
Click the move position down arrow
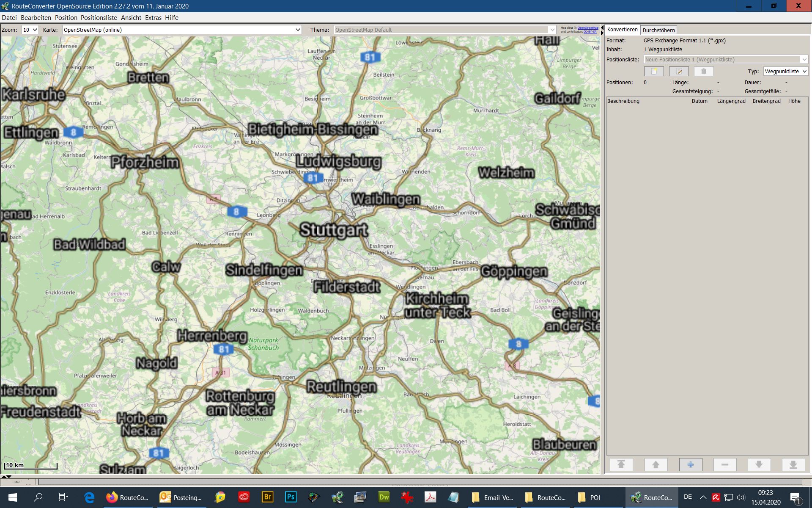pos(759,464)
